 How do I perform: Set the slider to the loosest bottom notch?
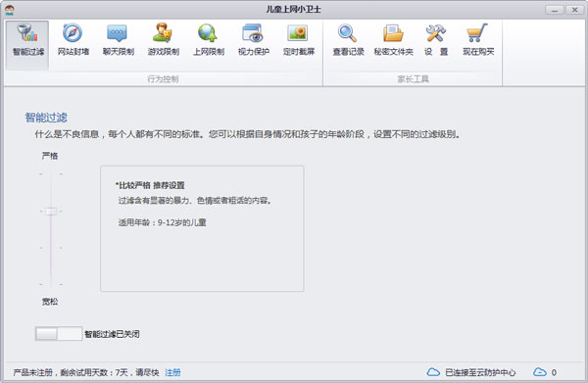tap(51, 285)
